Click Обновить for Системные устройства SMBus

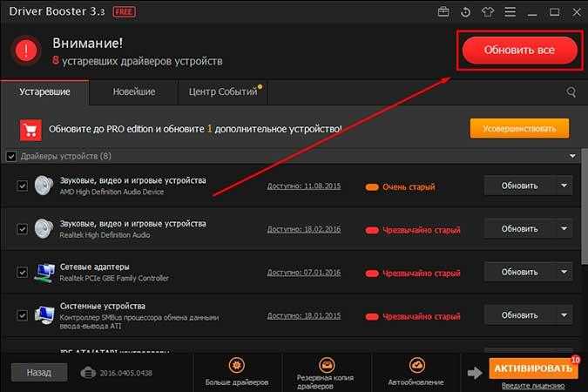point(519,315)
